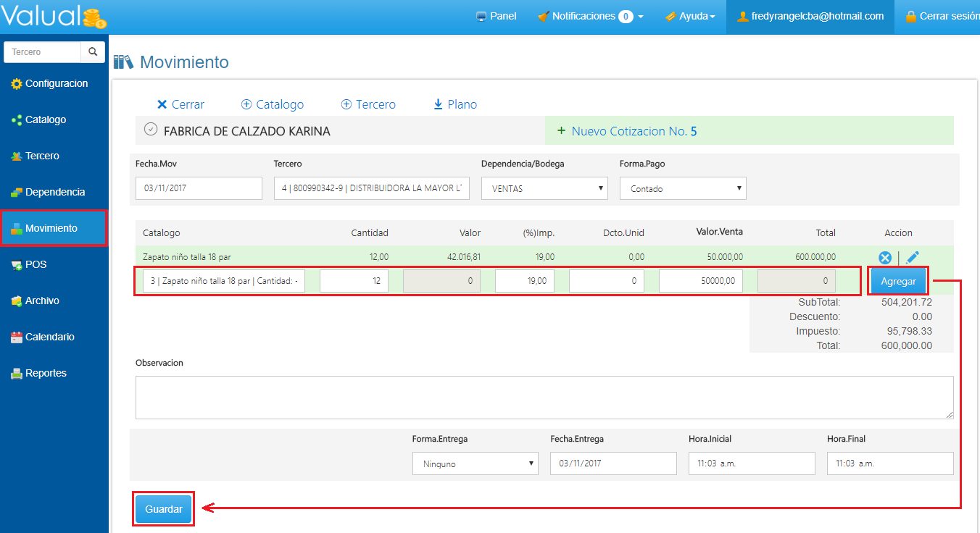Expand the Dependencia/Bodega VENTAS dropdown
This screenshot has width=980, height=533.
(x=545, y=188)
